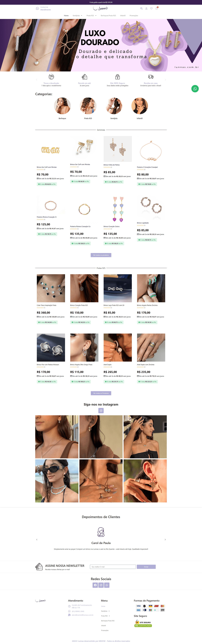Show next testimonial with right arrow

point(165,539)
